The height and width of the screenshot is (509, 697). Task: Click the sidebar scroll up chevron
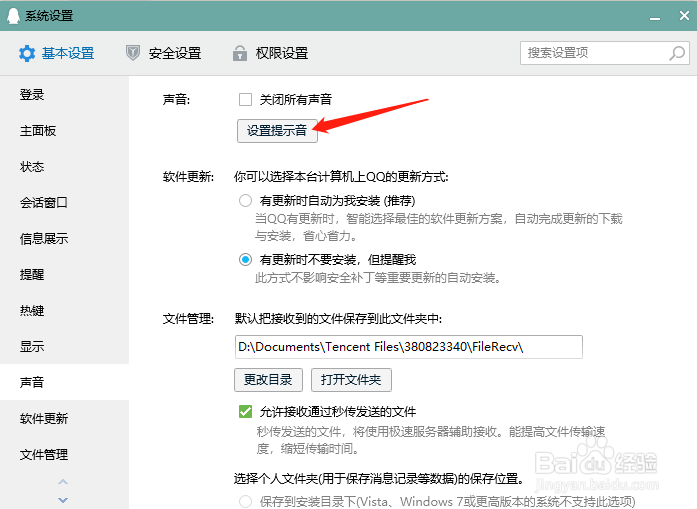pos(63,481)
